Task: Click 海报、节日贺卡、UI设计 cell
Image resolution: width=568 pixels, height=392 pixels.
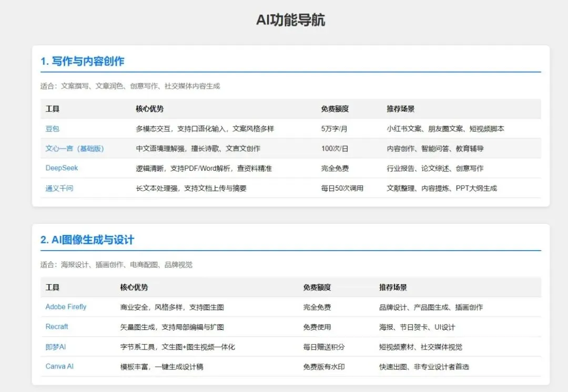Action: coord(417,327)
